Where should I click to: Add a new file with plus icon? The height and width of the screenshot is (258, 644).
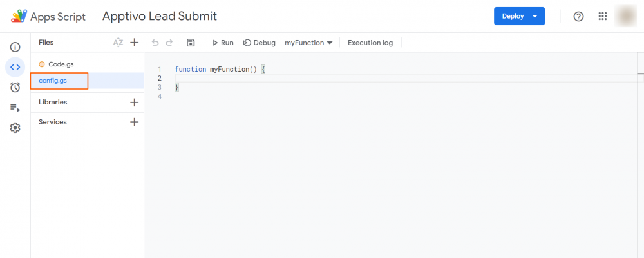(134, 43)
